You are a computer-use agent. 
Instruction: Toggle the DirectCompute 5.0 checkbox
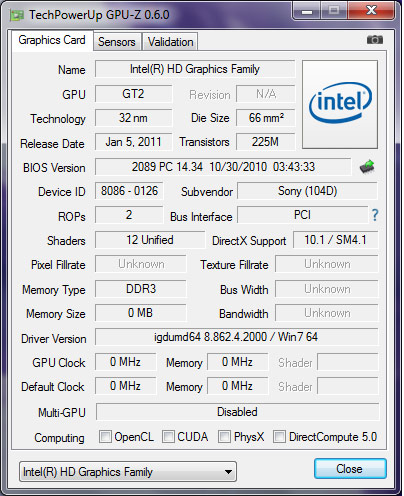[x=279, y=436]
